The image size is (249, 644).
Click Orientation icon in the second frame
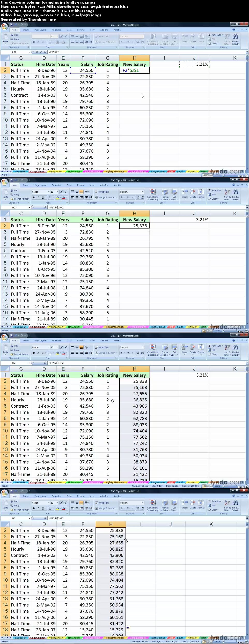click(x=87, y=192)
